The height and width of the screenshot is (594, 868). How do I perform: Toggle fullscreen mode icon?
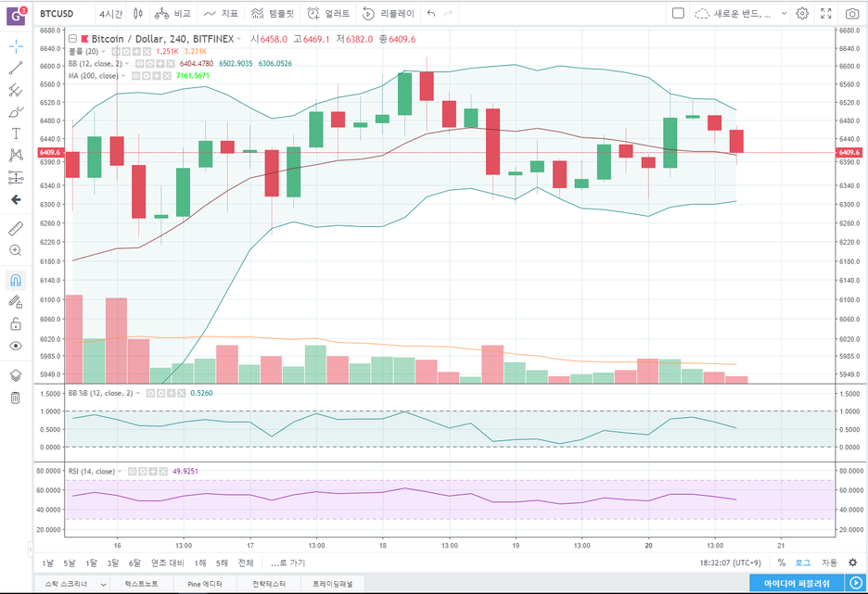pyautogui.click(x=826, y=14)
